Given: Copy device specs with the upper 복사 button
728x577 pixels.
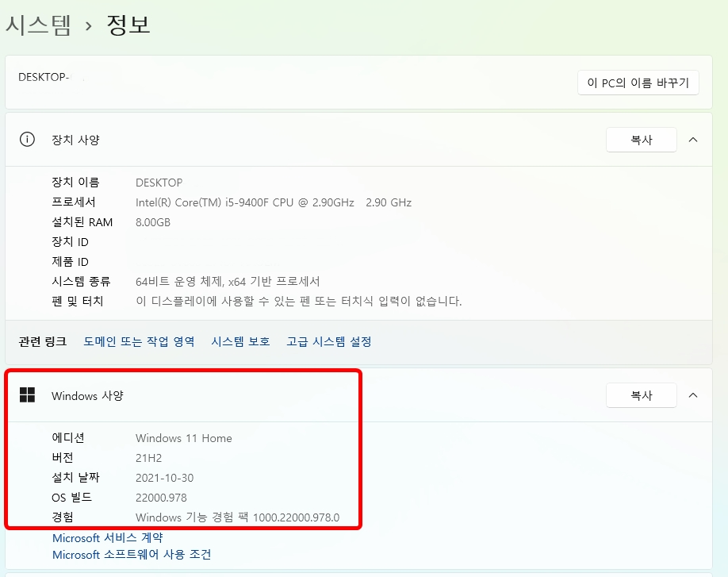Looking at the screenshot, I should (642, 139).
